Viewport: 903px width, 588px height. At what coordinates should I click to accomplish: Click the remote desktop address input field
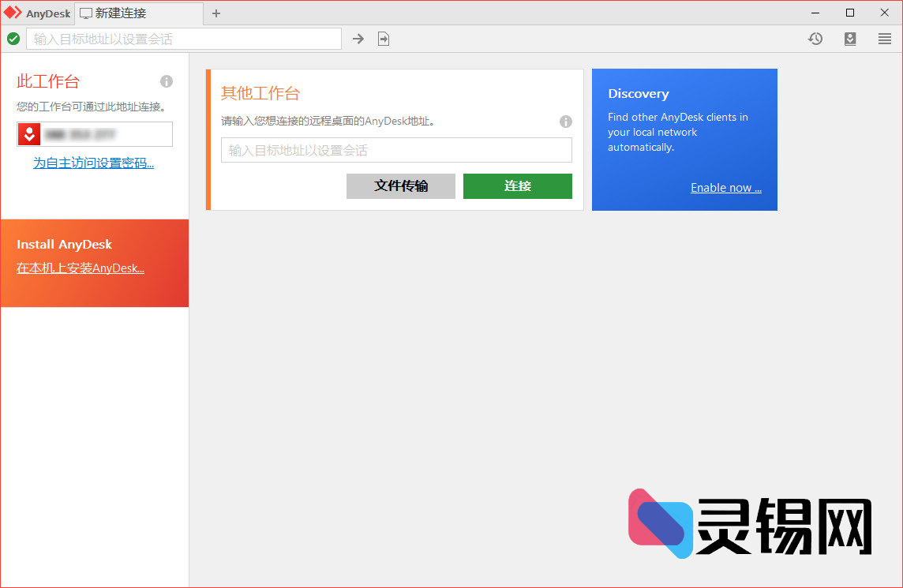[x=395, y=150]
